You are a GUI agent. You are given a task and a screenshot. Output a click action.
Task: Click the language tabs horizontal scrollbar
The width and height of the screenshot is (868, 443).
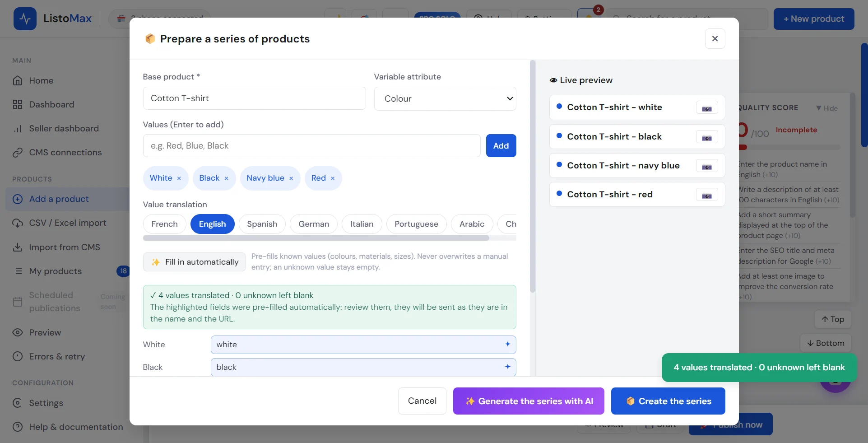pyautogui.click(x=316, y=238)
